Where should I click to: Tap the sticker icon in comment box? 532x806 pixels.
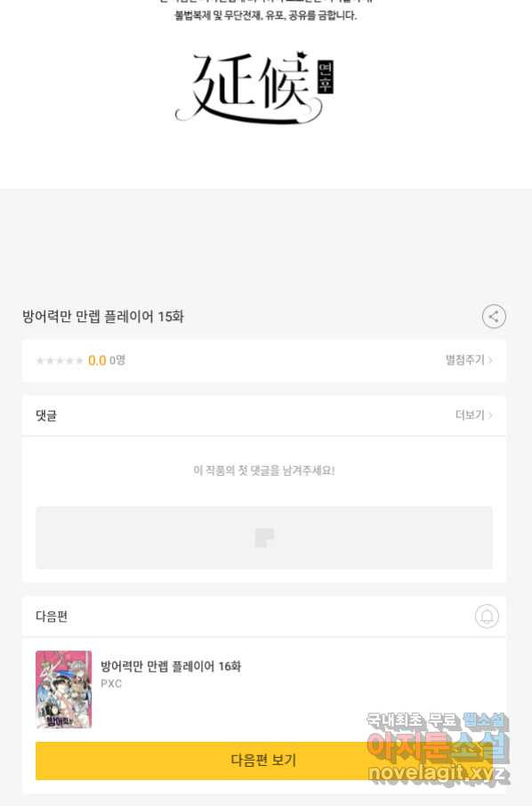[264, 537]
